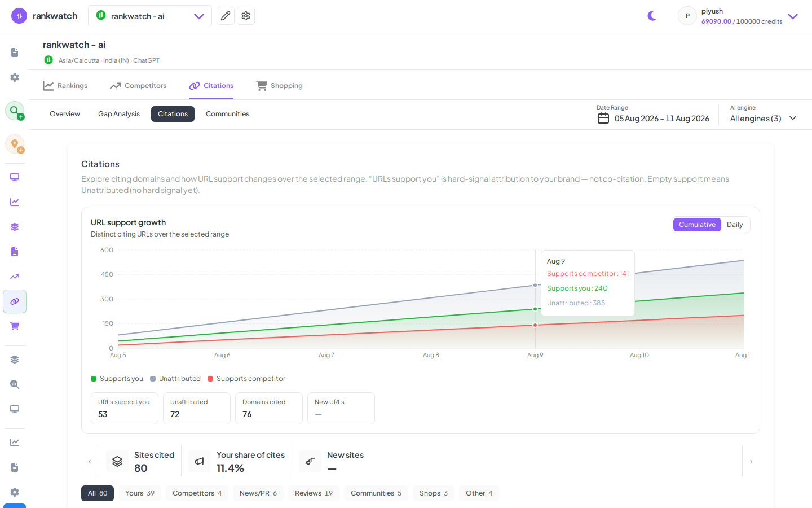Click the Sites cited layers icon
Image resolution: width=812 pixels, height=508 pixels.
tap(117, 461)
